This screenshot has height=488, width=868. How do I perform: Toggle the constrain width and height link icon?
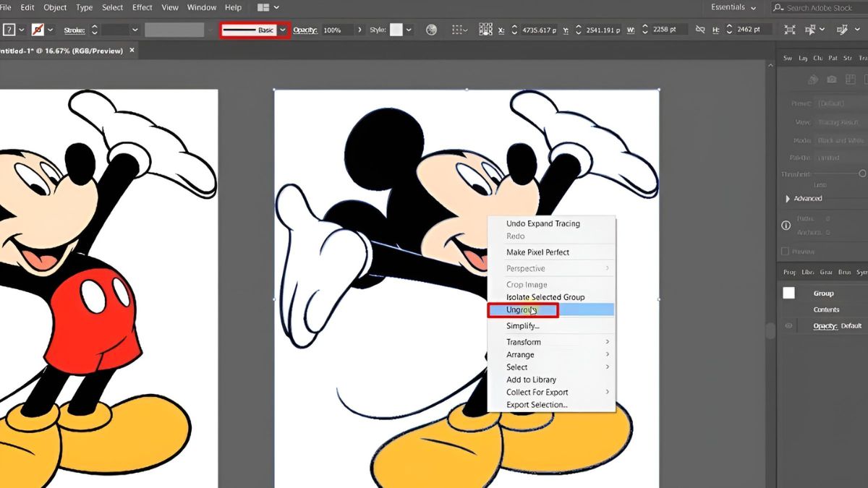coord(699,30)
